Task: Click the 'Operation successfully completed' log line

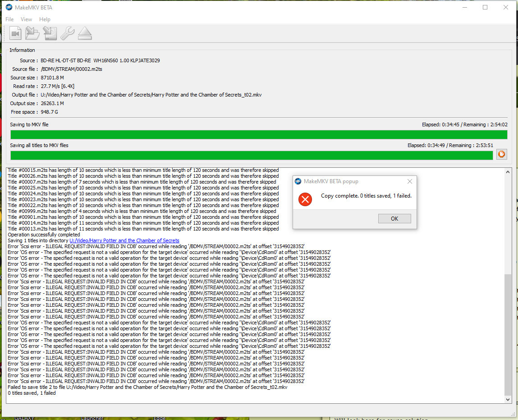Action: [x=44, y=235]
